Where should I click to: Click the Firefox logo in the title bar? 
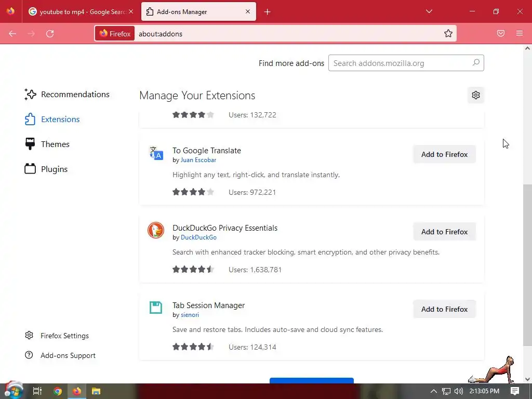(10, 11)
